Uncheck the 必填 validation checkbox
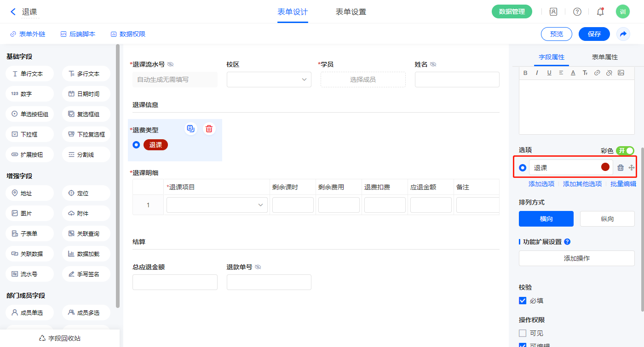Viewport: 644px width, 347px height. 523,301
